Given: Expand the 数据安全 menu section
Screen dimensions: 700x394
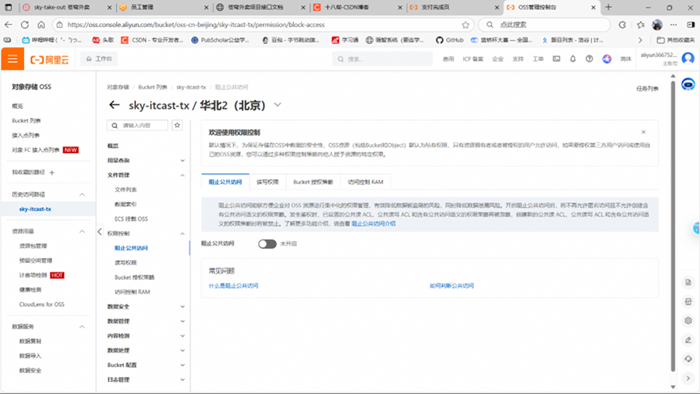Looking at the screenshot, I should (182, 307).
